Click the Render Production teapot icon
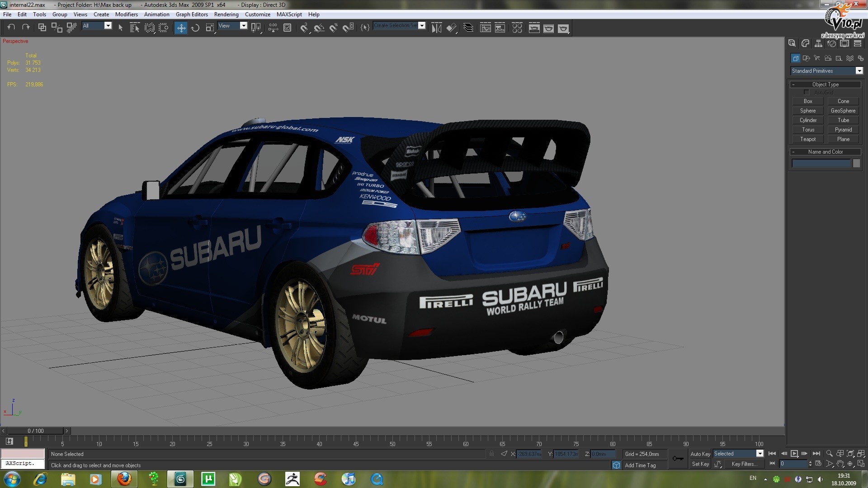This screenshot has height=488, width=868. tap(563, 28)
